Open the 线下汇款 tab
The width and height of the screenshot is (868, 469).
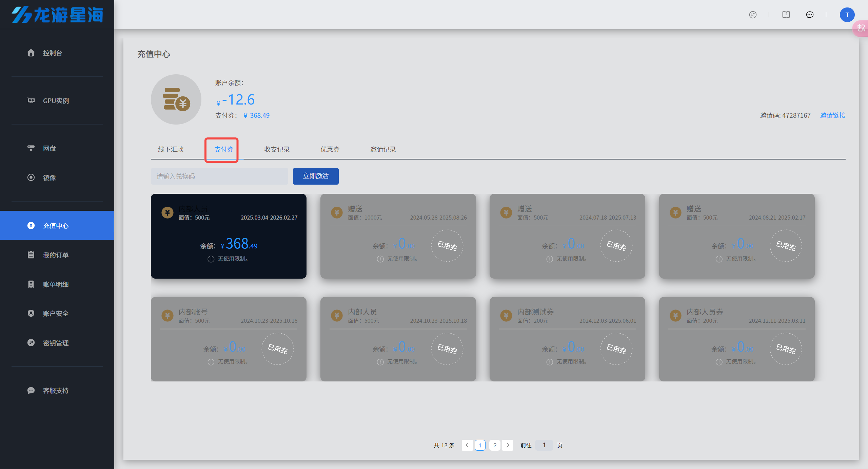(x=171, y=149)
